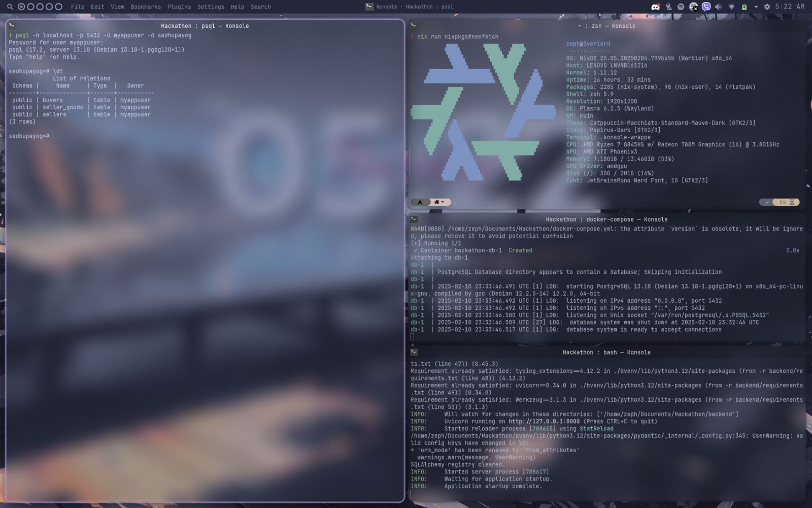
Task: Focus the 'Hackathon : docker-compose — Konsole' title bar
Action: pos(606,219)
